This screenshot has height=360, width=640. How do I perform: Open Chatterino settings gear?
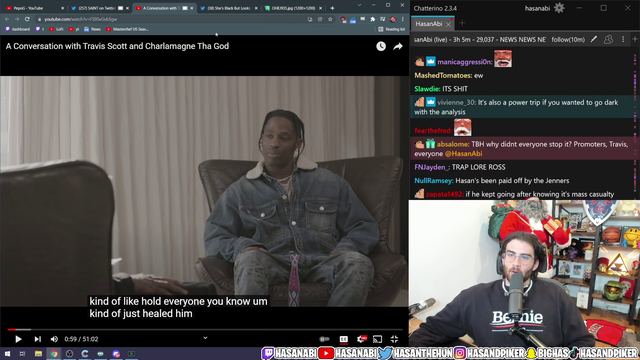(x=559, y=8)
